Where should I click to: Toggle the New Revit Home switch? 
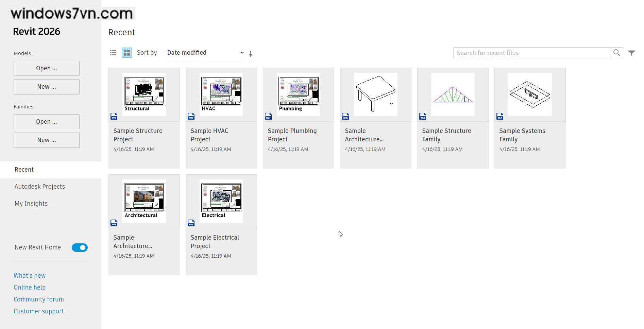pyautogui.click(x=80, y=248)
